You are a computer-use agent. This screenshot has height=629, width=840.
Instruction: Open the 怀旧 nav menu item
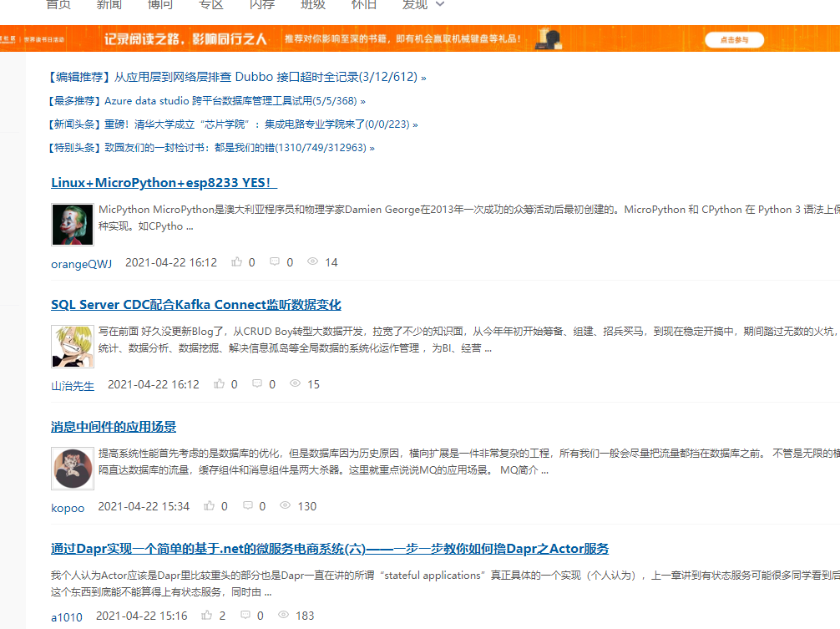[364, 4]
